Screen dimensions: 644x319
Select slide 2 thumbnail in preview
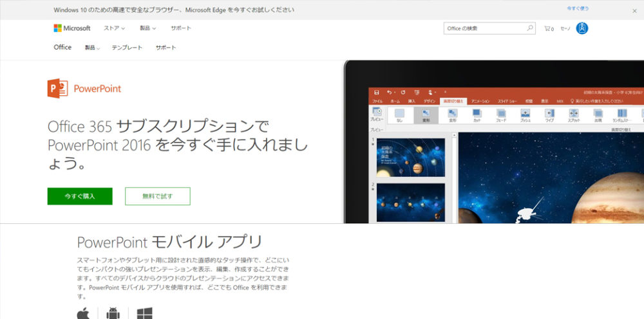411,203
